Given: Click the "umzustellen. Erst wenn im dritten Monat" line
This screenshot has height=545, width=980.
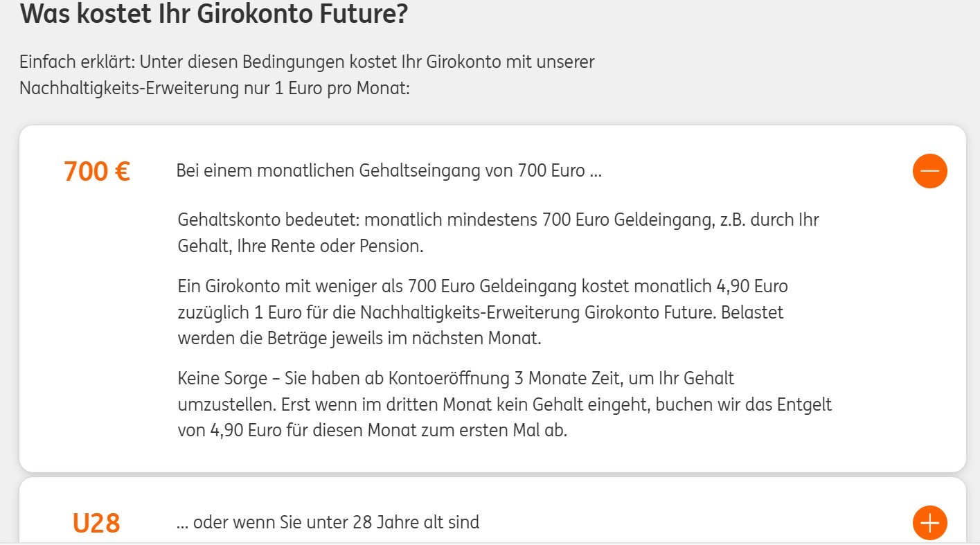Looking at the screenshot, I should click(x=505, y=404).
